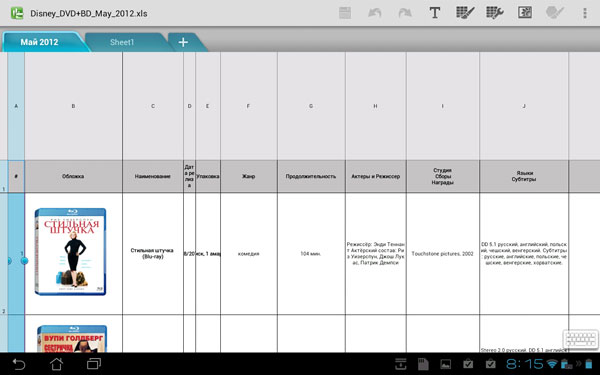Screen dimensions: 600x375
Task: Select the Обложка header cell
Action: 73,176
